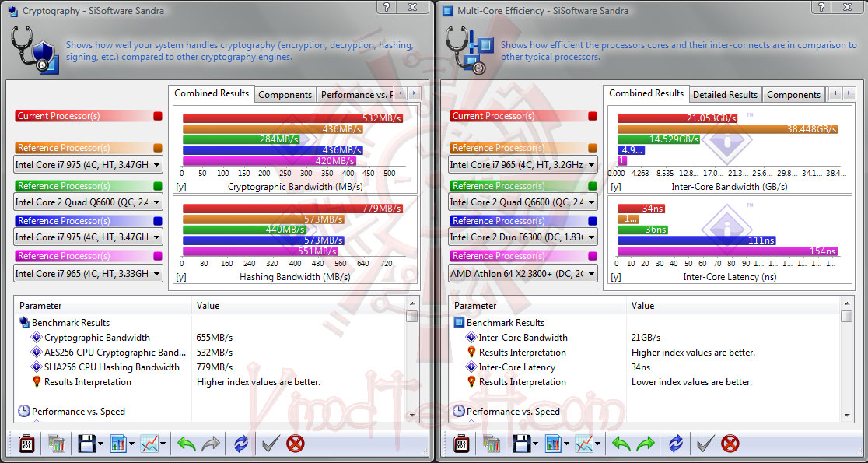
Task: Open the Intel Core i7 965 3.33GHz dropdown in Cryptography
Action: point(88,274)
